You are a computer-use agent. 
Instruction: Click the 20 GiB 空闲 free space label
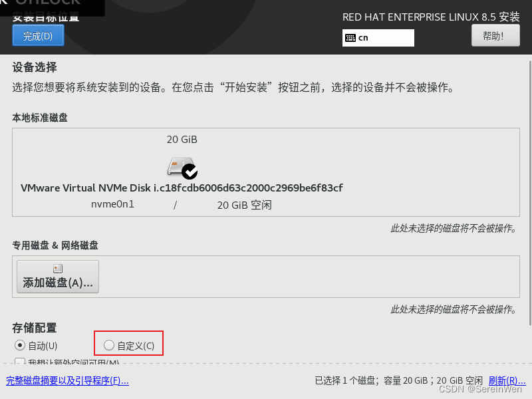tap(244, 205)
